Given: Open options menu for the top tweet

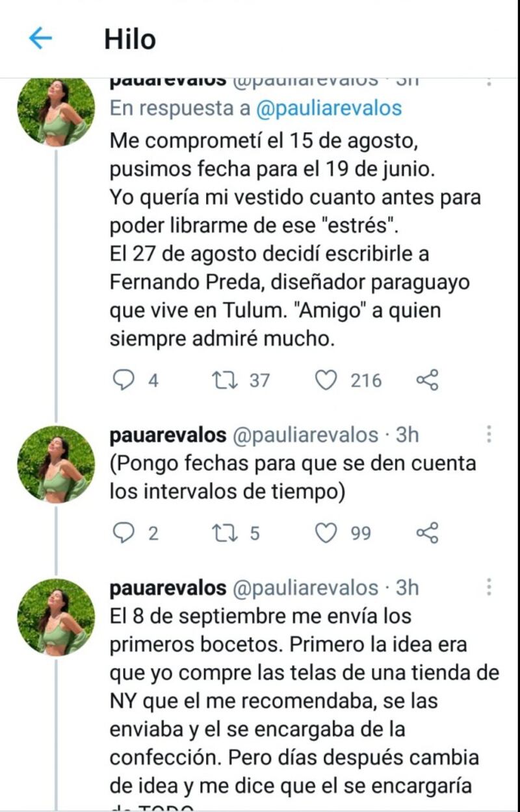Looking at the screenshot, I should 489,81.
